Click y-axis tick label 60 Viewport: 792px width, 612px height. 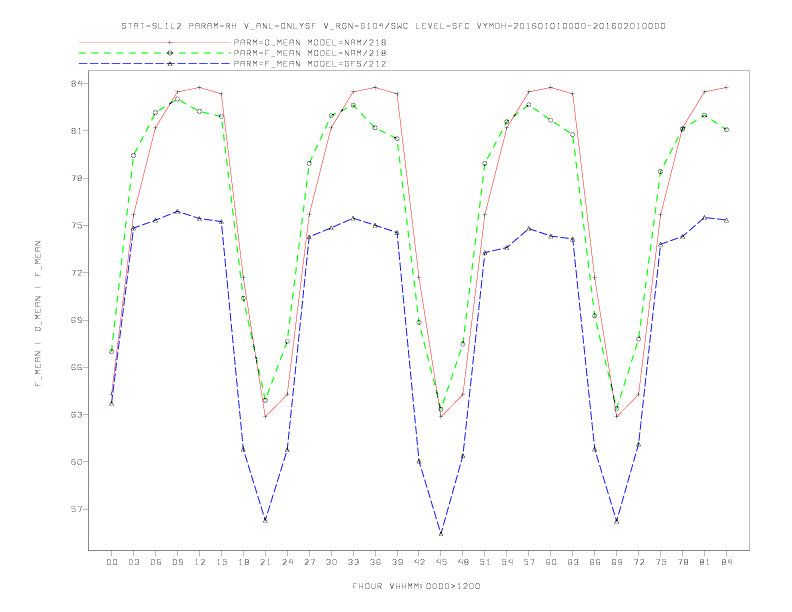point(76,462)
